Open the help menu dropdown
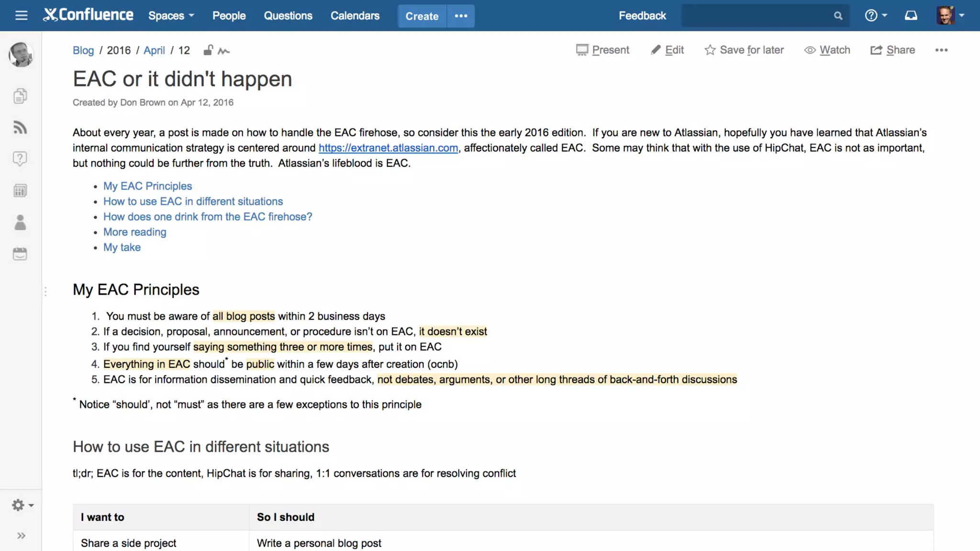Image resolution: width=980 pixels, height=551 pixels. [876, 15]
